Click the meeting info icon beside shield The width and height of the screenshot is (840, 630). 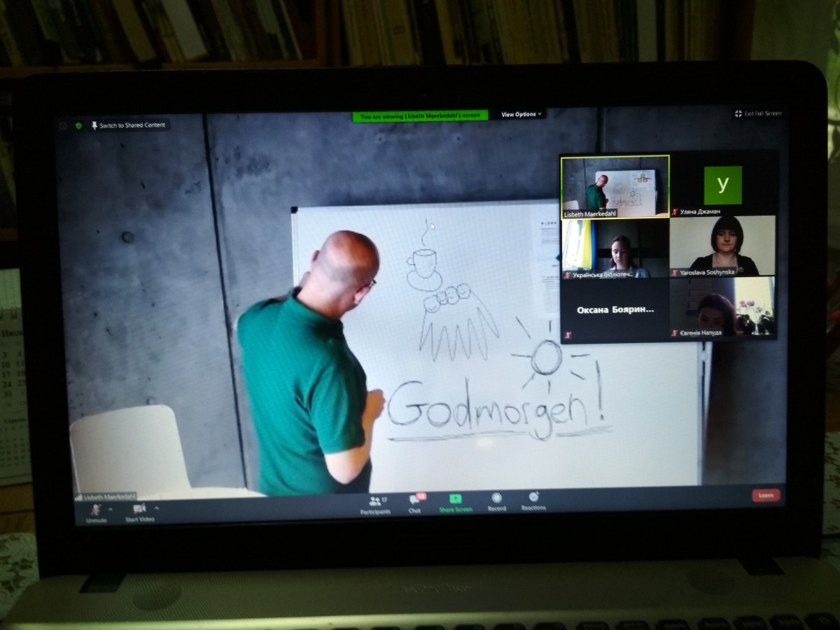(63, 126)
